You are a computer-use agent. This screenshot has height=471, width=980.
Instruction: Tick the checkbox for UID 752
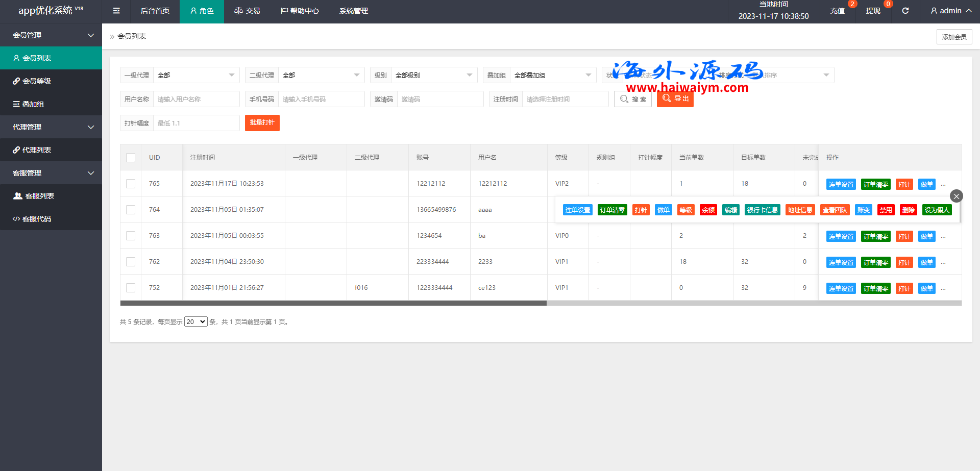(131, 288)
